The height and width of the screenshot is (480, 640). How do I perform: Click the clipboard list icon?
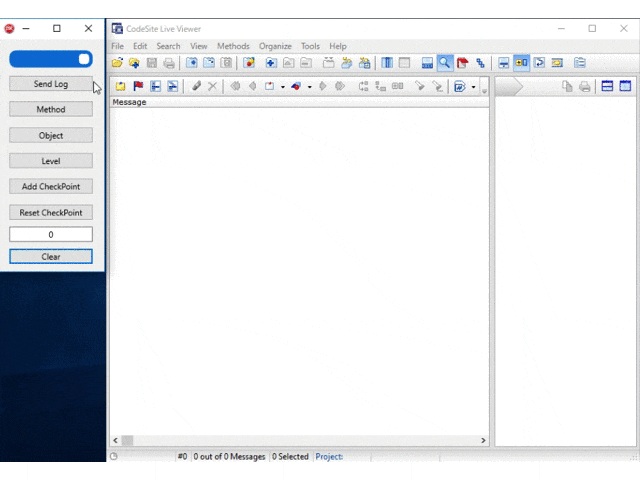(x=580, y=63)
